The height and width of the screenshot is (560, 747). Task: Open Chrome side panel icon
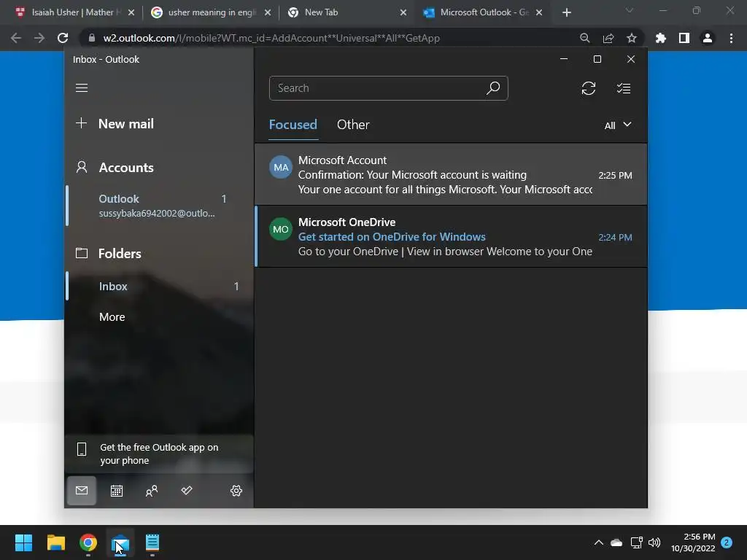point(684,38)
